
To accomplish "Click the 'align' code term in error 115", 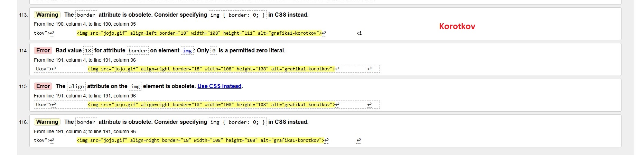I will (x=76, y=86).
